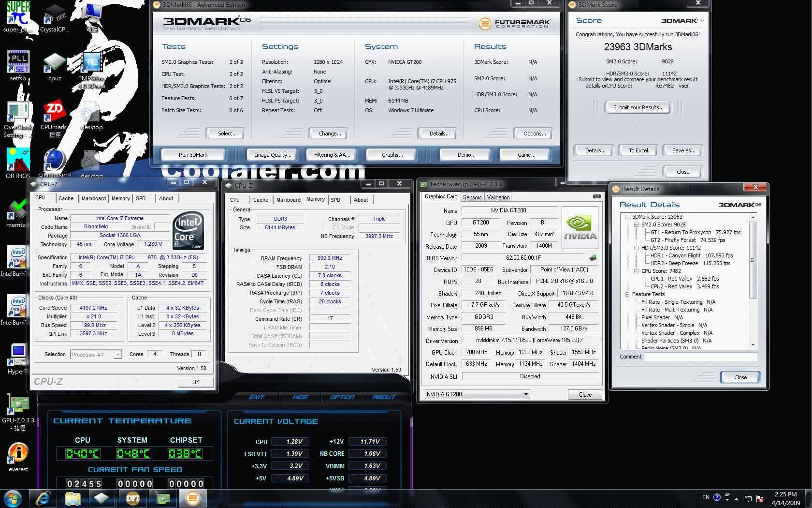812x508 pixels.
Task: Click the GPU-Z BIOS save chip icon
Action: coord(593,257)
